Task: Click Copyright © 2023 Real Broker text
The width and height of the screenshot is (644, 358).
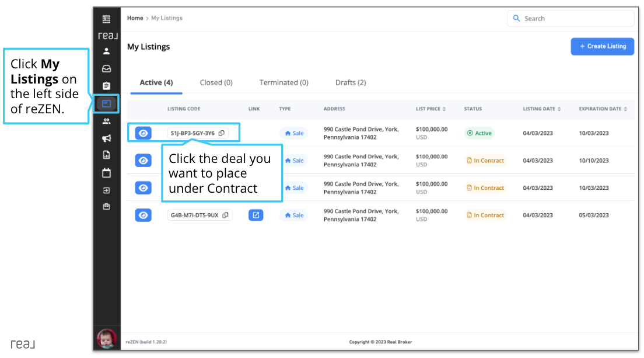Action: click(x=380, y=342)
